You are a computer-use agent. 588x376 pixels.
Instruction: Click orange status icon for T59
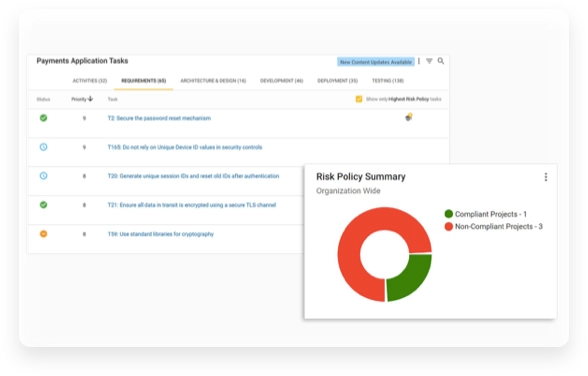[44, 234]
